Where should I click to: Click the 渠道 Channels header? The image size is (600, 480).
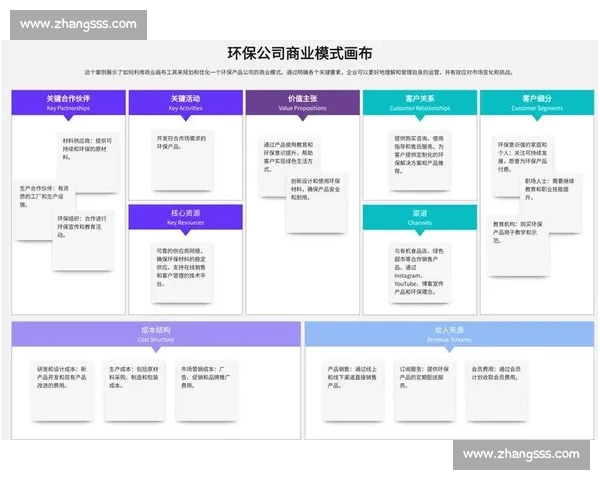point(420,217)
